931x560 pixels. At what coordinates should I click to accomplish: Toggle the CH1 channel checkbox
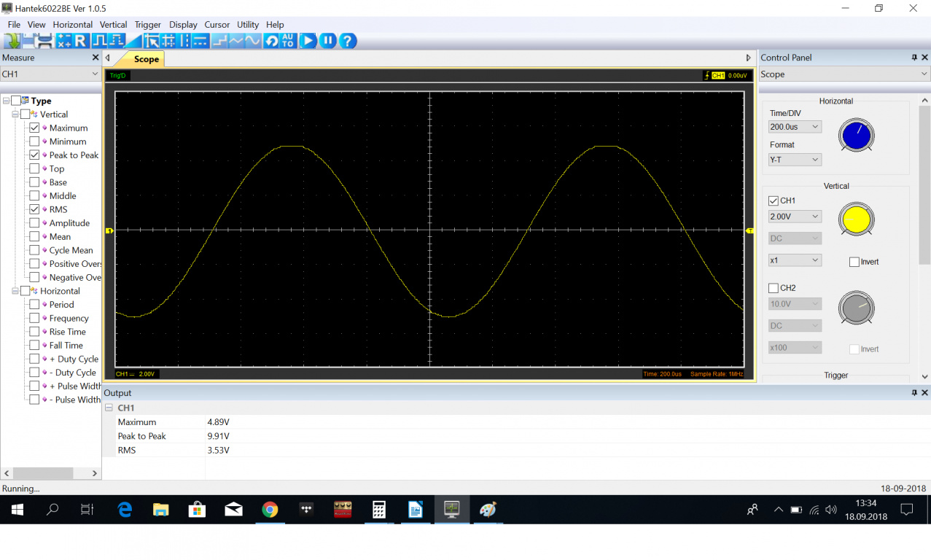point(774,201)
